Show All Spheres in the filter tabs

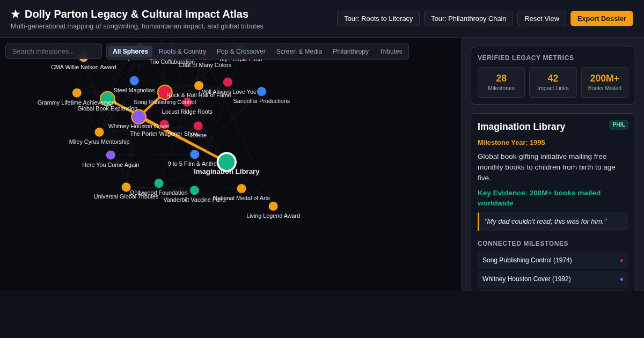coord(130,52)
